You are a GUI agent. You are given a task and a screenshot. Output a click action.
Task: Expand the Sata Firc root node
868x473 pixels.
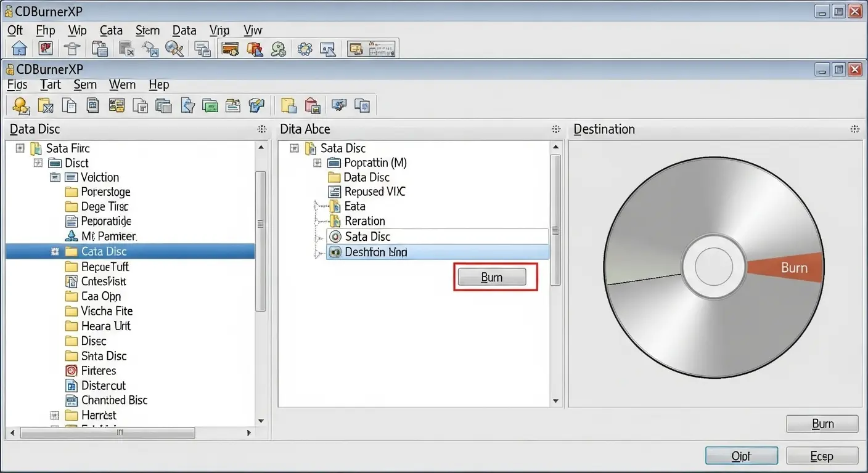coord(20,148)
